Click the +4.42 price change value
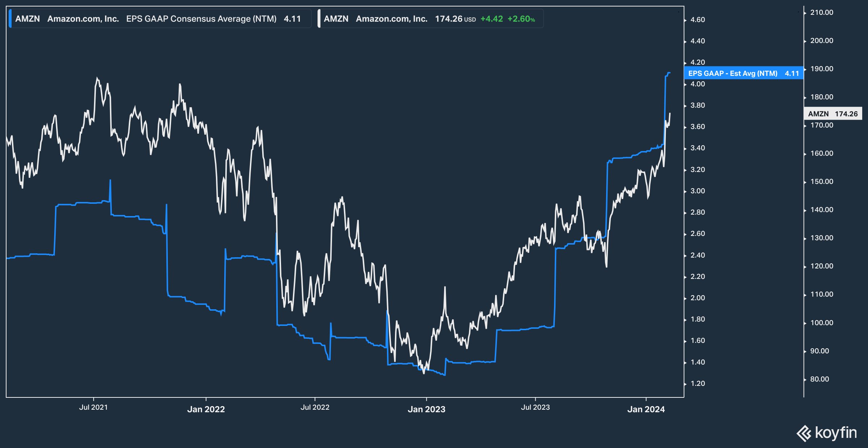The image size is (868, 448). click(492, 19)
